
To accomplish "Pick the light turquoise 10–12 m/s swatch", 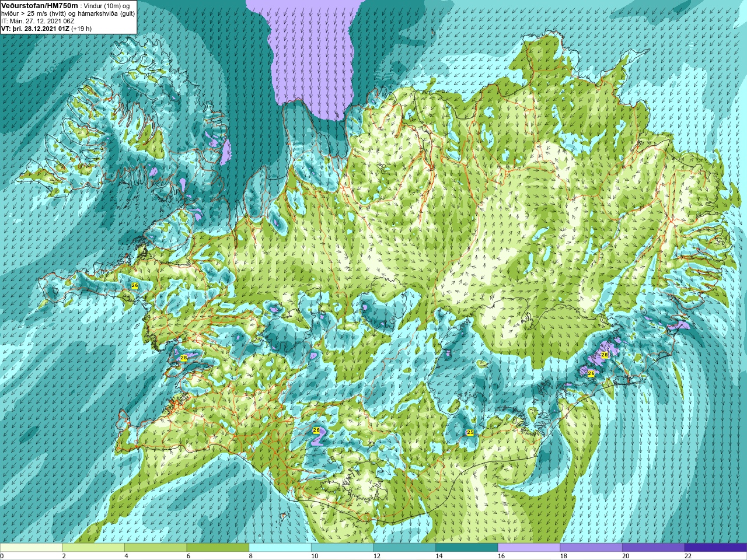I will point(342,547).
